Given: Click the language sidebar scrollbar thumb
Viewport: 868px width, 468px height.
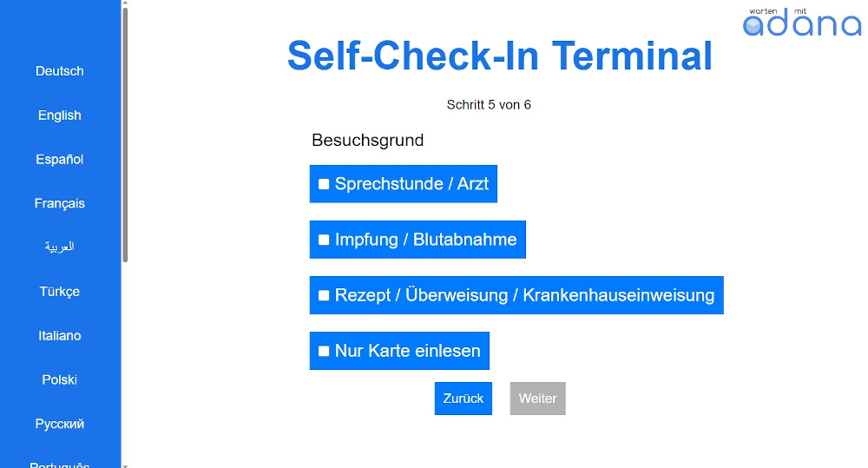Looking at the screenshot, I should tap(125, 135).
